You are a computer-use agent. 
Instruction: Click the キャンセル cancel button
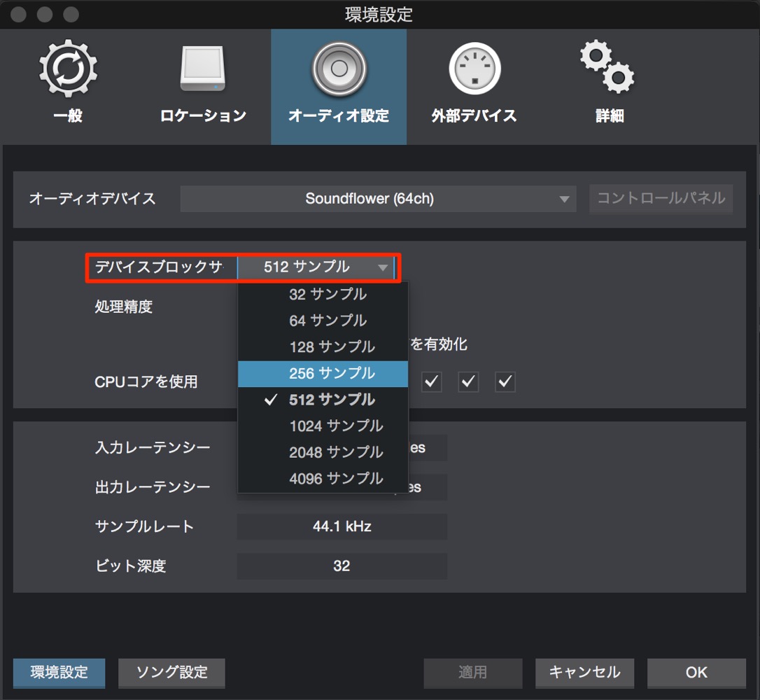584,673
